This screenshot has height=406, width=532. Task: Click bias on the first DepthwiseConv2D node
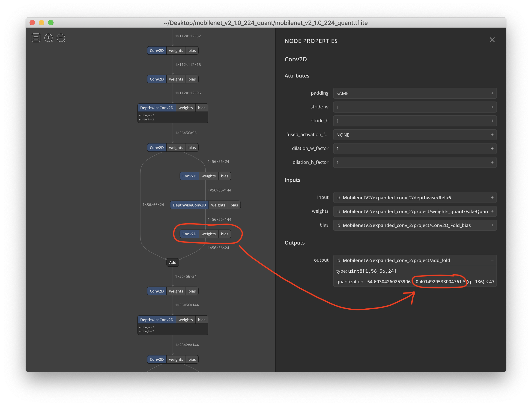tap(202, 108)
